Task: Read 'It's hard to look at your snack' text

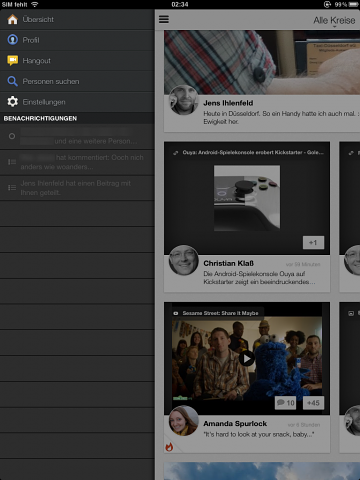Action: point(259,434)
